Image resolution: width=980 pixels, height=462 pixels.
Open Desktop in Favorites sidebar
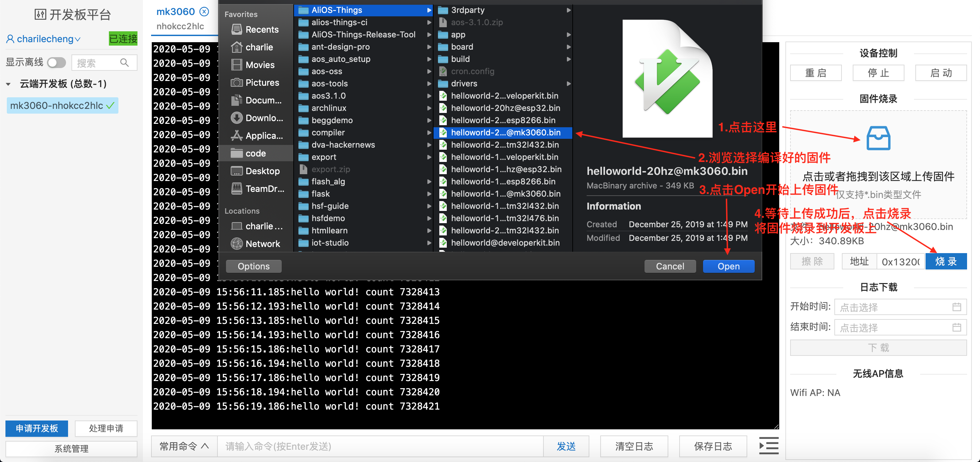click(x=255, y=171)
